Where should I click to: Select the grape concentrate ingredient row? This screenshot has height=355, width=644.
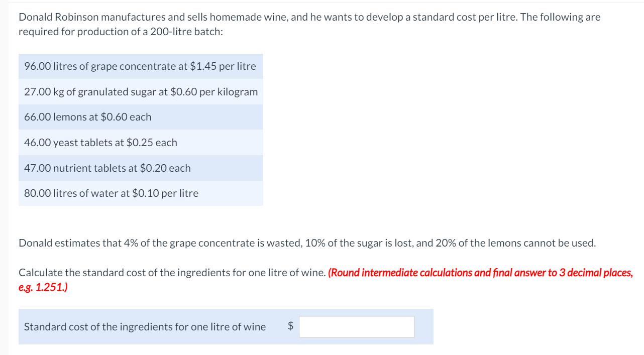click(x=140, y=66)
